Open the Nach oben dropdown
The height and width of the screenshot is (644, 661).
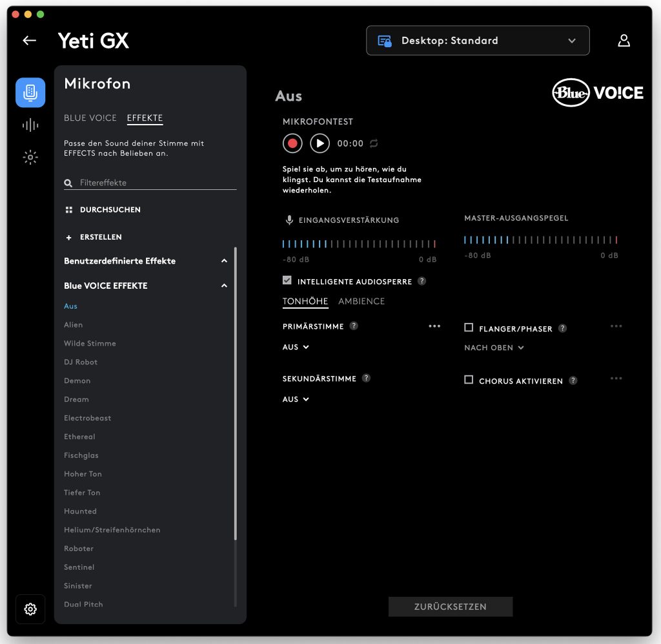point(494,348)
